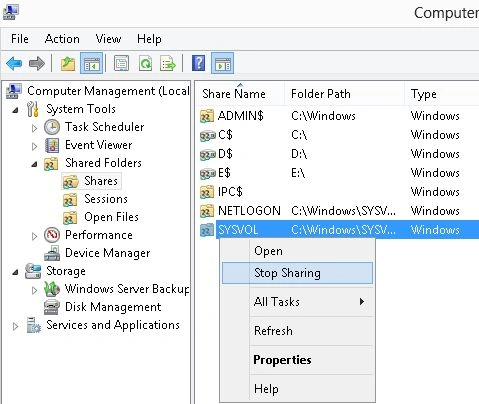Click the Up One Level folder icon
Screen dimensions: 479x404
click(68, 63)
